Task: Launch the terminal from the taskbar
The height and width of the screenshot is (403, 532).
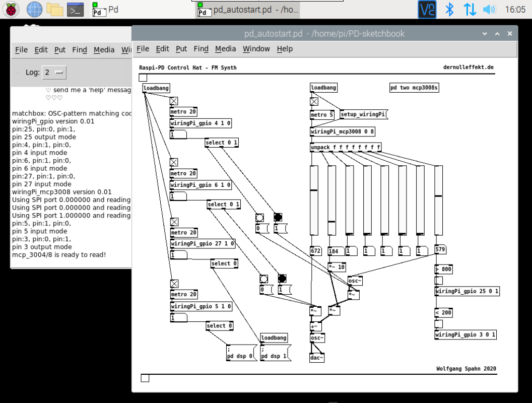Action: click(x=75, y=9)
